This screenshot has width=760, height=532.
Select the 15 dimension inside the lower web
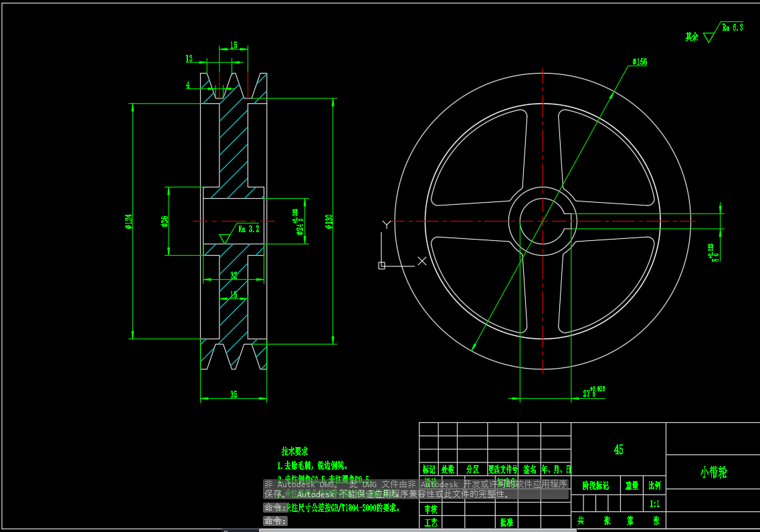tap(233, 295)
